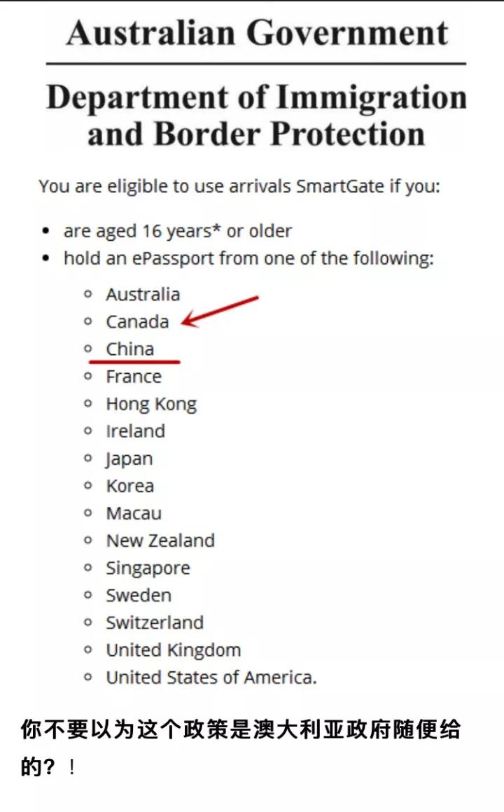Viewport: 504px width, 812px height.
Task: Click the Australian Government heading
Action: click(257, 33)
